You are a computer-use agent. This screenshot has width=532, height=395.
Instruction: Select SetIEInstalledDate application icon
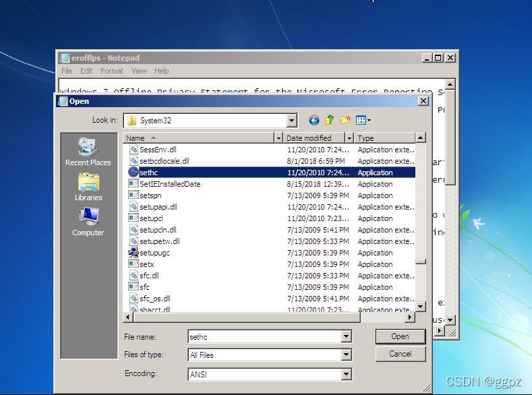(x=134, y=184)
